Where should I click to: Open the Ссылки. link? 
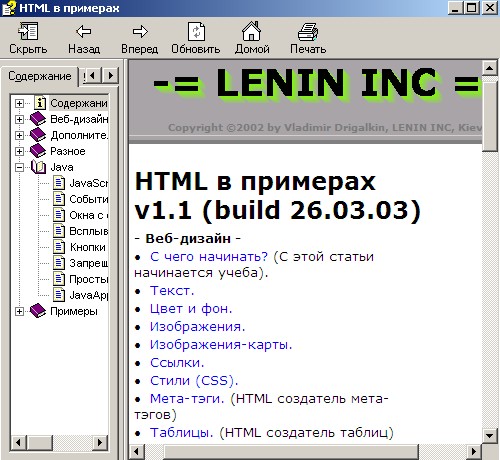tap(177, 363)
